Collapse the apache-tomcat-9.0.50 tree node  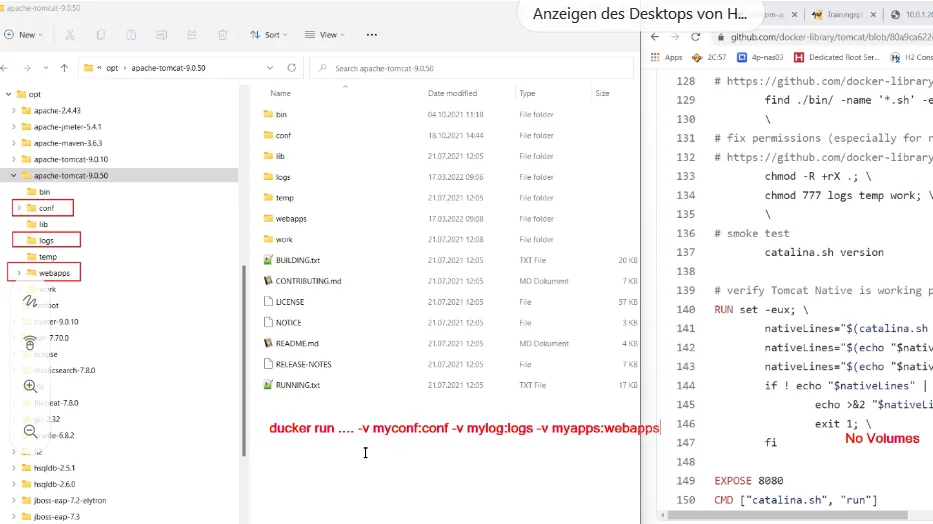click(14, 175)
